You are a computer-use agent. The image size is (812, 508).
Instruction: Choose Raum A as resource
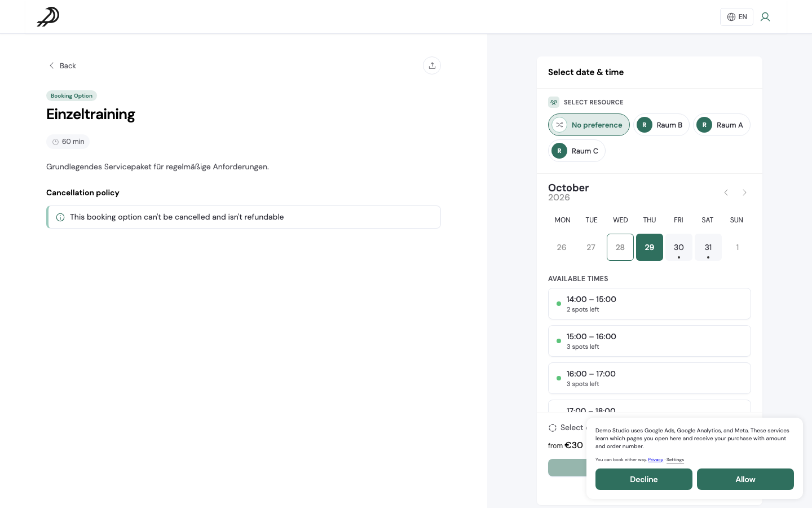click(722, 125)
